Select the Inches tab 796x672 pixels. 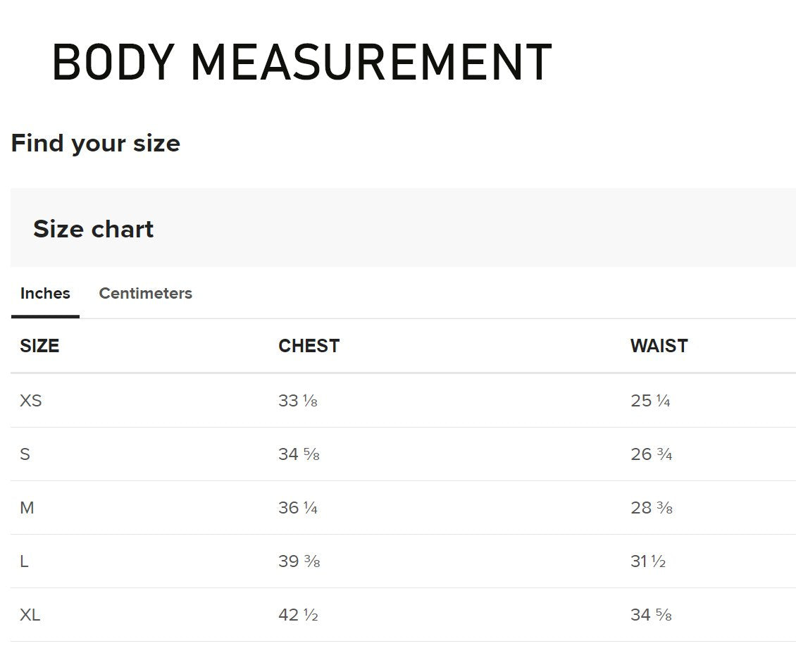click(x=45, y=294)
